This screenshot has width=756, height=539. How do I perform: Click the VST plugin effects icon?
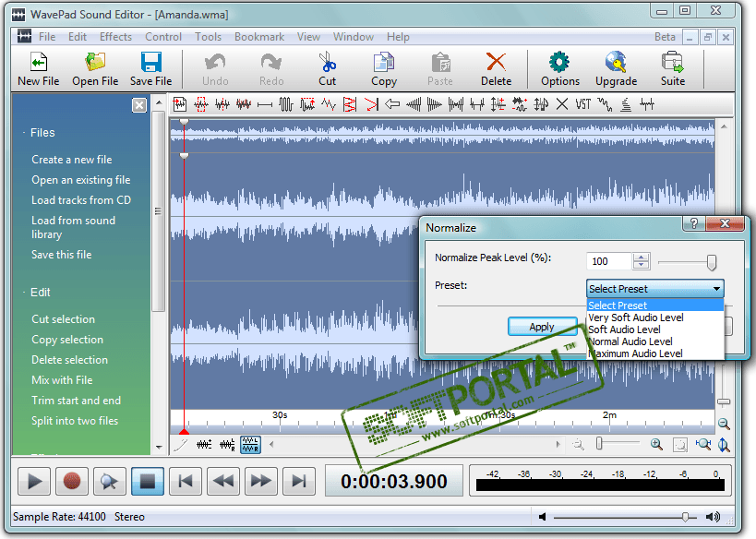582,104
